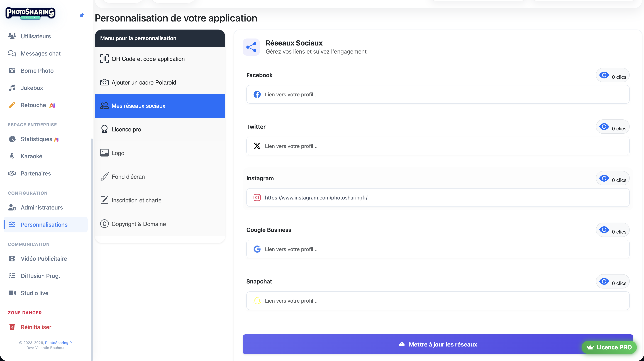Select the Snapchat ghost icon in the input
Viewport: 644px width, 361px height.
257,301
